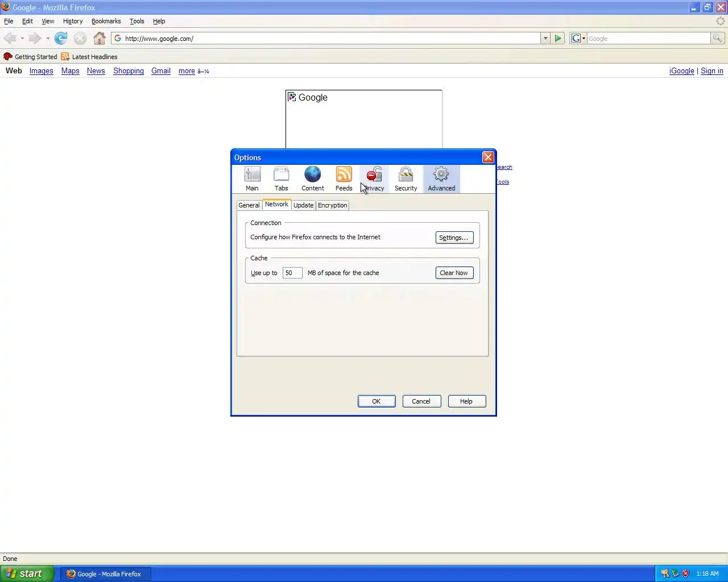Switch to the Update tab

point(304,205)
